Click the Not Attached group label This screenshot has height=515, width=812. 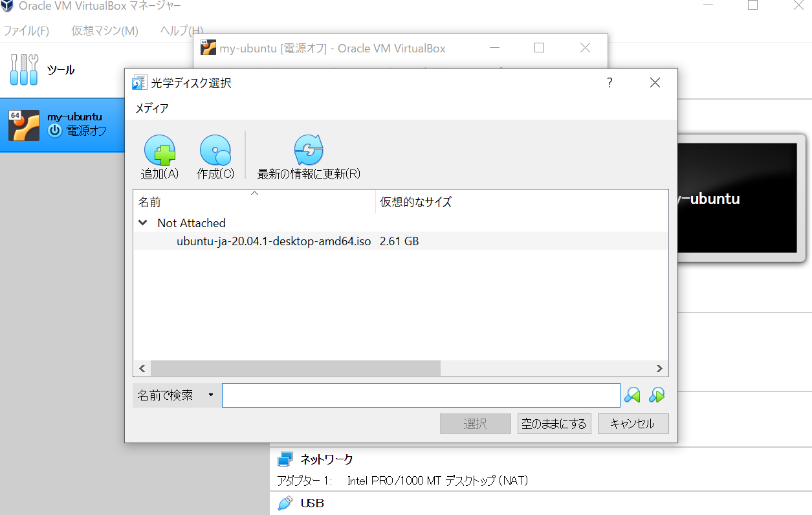click(x=192, y=223)
